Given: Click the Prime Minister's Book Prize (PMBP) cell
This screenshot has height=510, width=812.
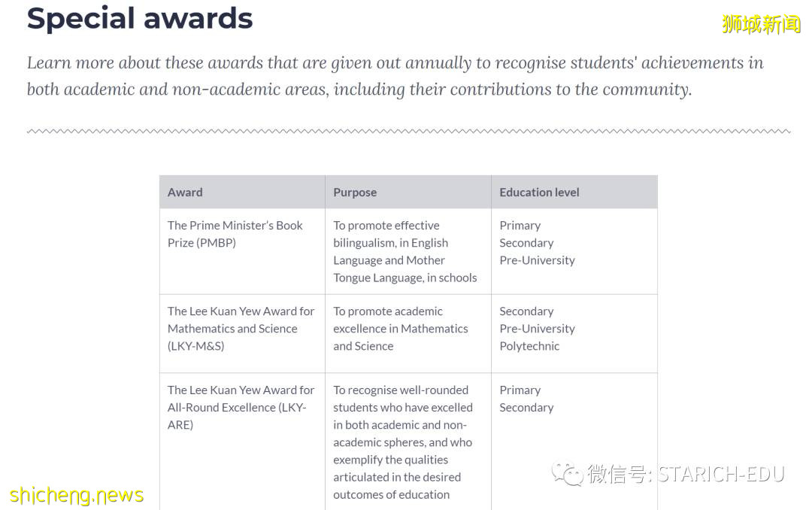Looking at the screenshot, I should (235, 234).
